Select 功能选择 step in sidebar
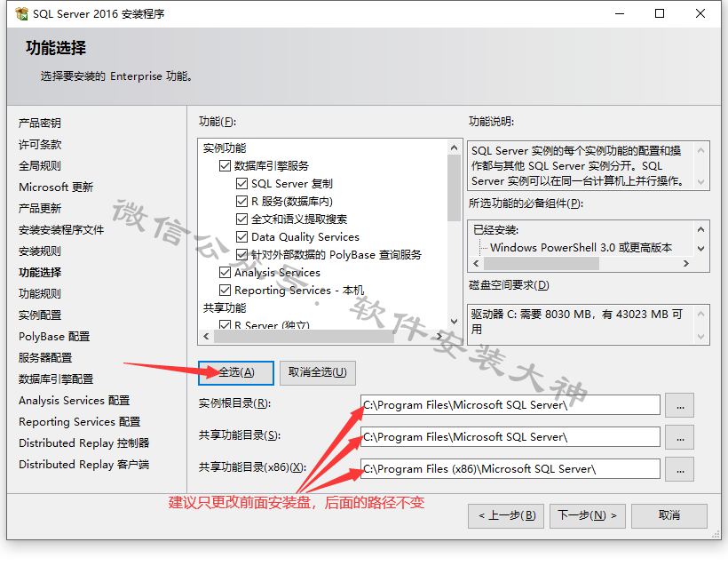The height and width of the screenshot is (574, 728). [x=39, y=273]
